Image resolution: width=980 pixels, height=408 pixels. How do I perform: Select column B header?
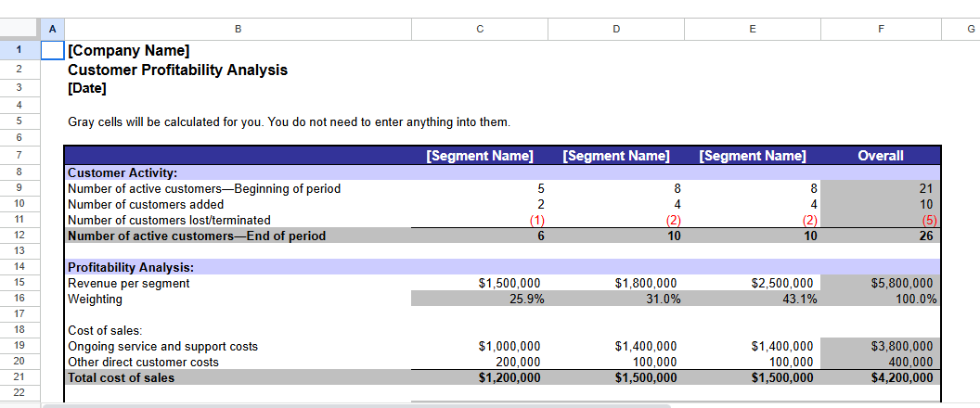(238, 30)
